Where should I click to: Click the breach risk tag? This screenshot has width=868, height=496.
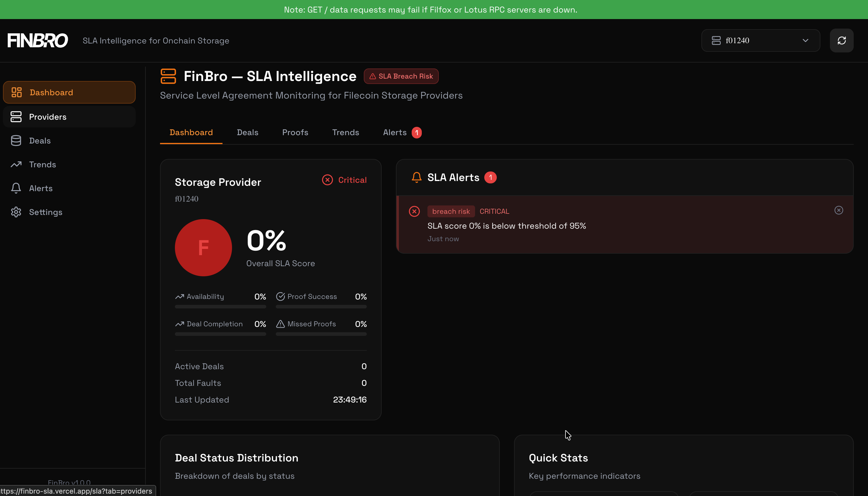pyautogui.click(x=451, y=212)
